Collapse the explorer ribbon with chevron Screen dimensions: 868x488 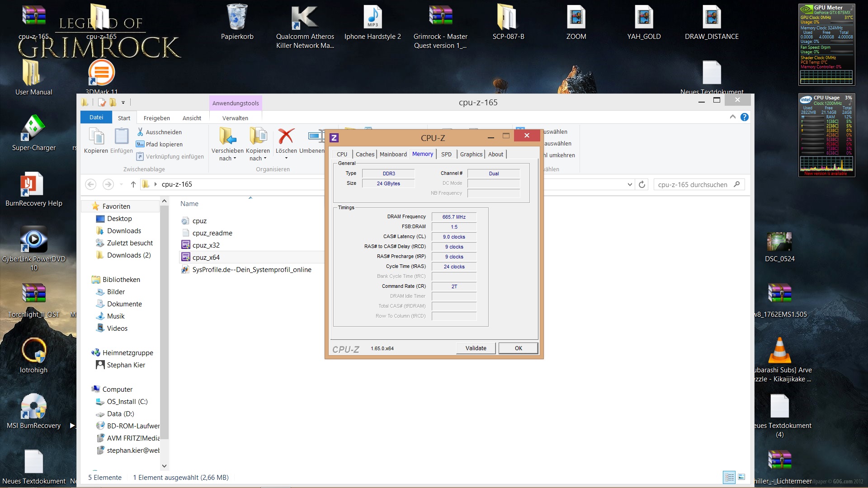point(732,117)
